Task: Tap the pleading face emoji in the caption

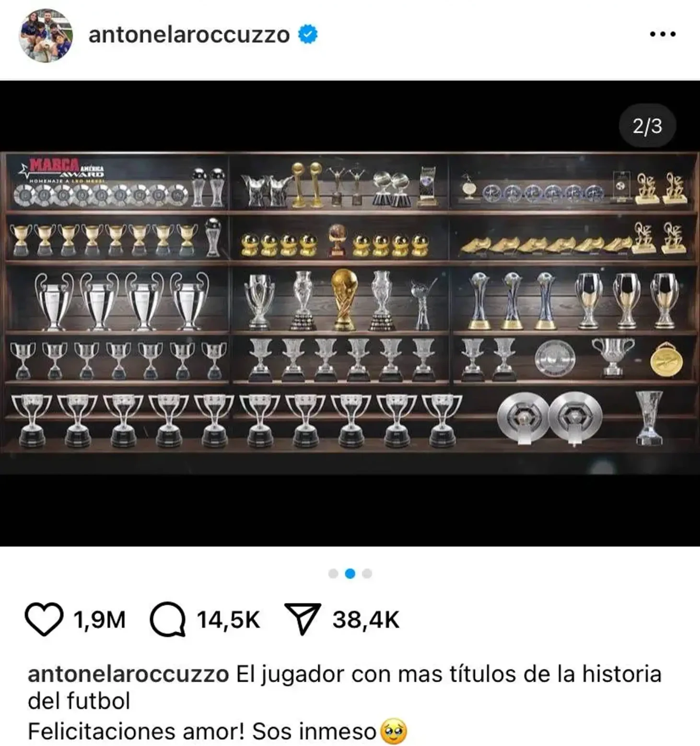Action: [394, 731]
